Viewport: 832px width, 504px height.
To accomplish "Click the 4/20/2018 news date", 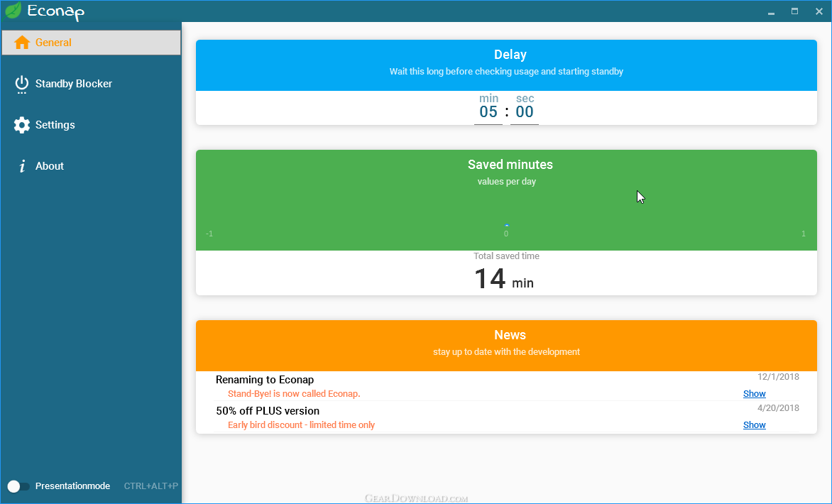I will coord(778,408).
